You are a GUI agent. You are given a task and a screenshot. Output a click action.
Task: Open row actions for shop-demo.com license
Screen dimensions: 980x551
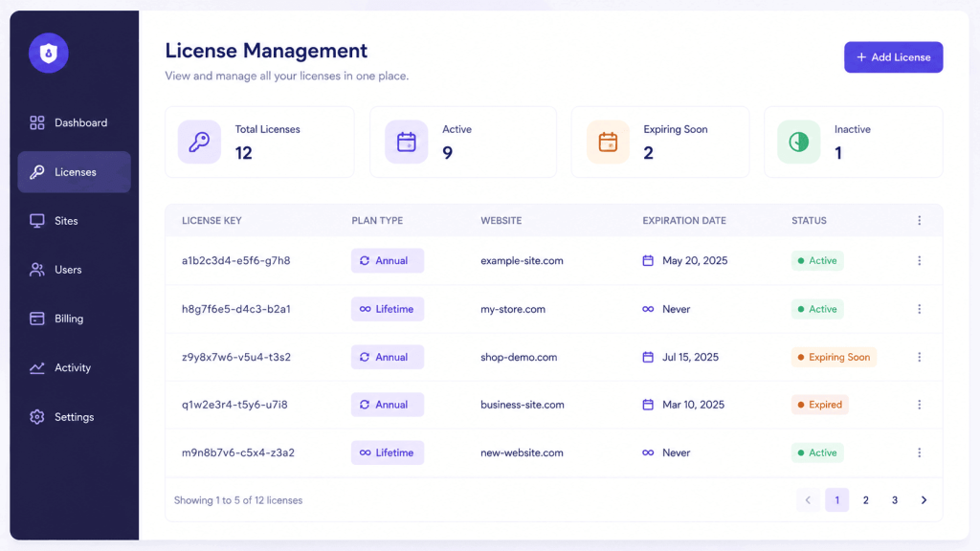tap(920, 358)
